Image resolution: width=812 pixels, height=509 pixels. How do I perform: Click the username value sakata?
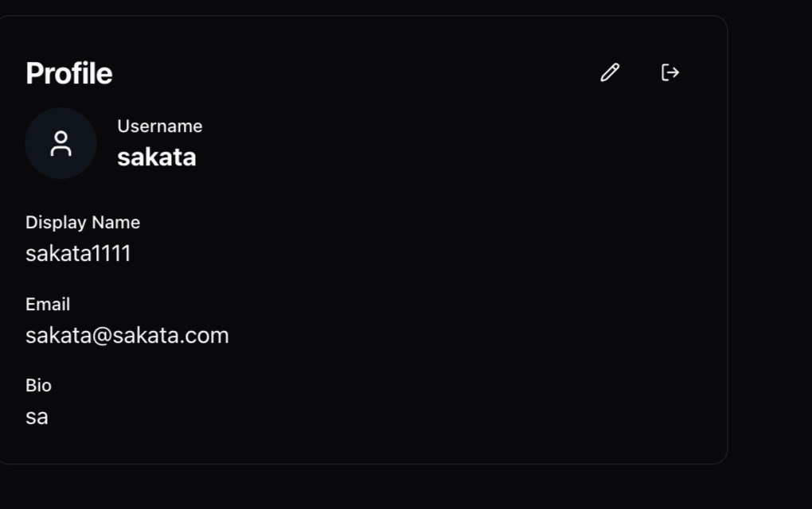(x=156, y=157)
